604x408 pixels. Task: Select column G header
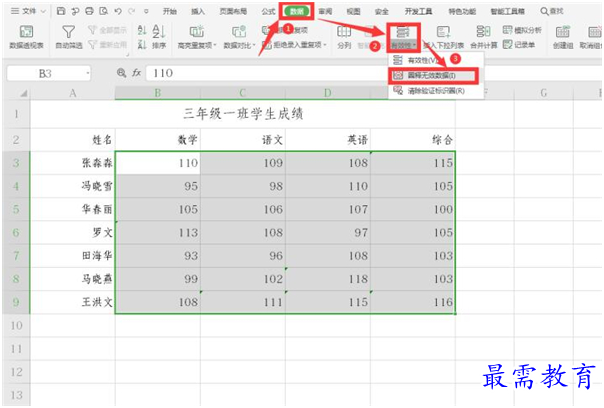pos(544,93)
